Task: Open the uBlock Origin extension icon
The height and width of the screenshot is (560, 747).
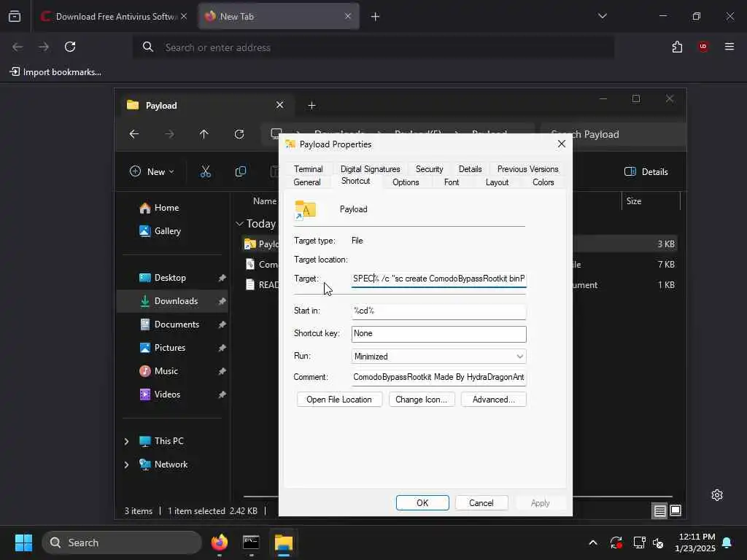Action: 703,47
